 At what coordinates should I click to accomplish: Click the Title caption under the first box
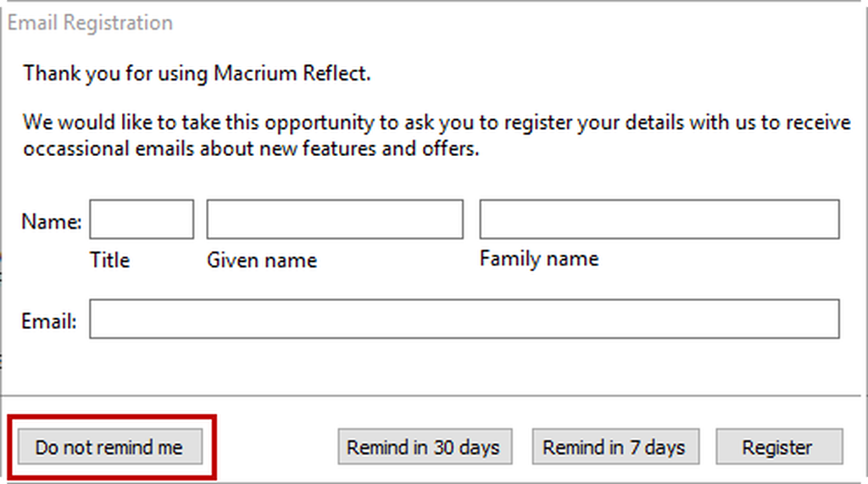click(x=109, y=259)
